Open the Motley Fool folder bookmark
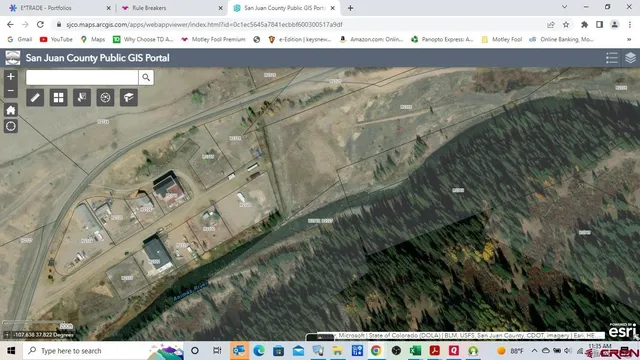 point(502,39)
